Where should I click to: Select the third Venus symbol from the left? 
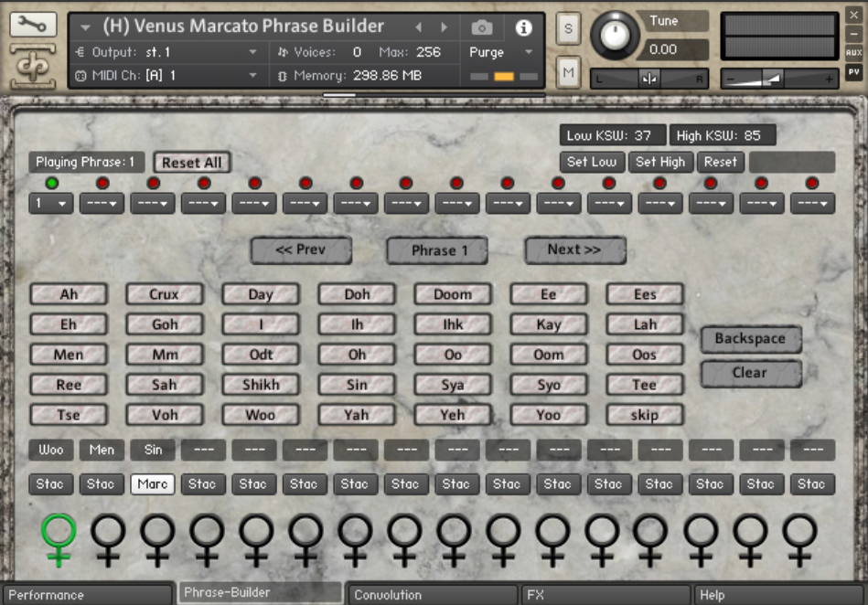click(157, 539)
